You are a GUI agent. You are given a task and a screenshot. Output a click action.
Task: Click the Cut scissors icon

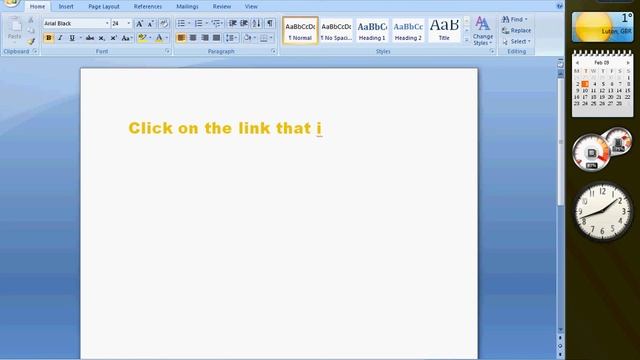click(x=31, y=20)
